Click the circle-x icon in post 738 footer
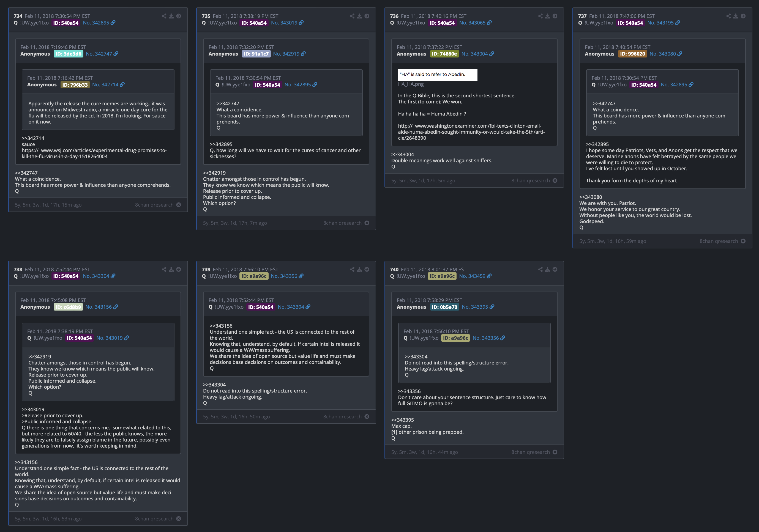 point(179,519)
